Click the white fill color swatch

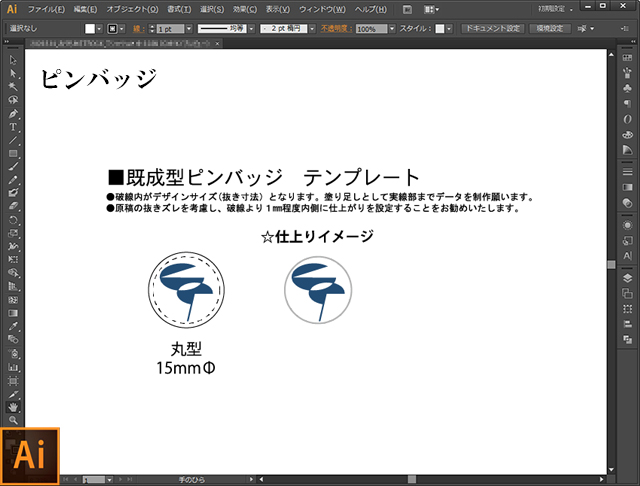click(90, 29)
